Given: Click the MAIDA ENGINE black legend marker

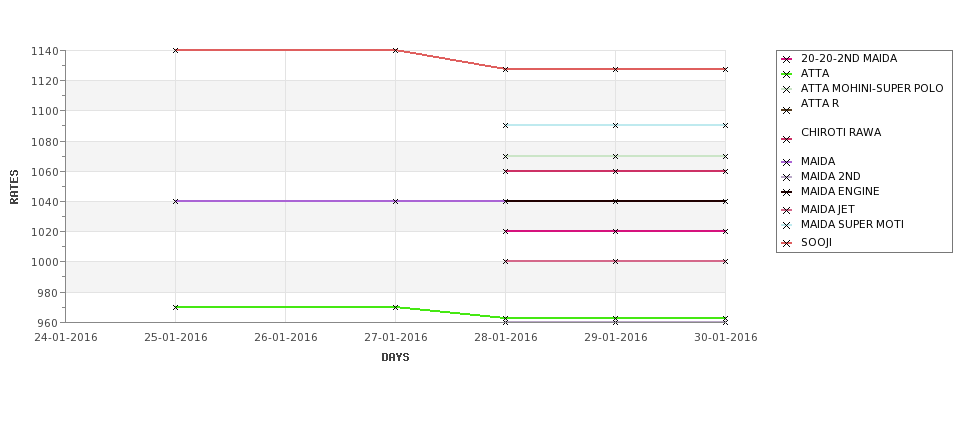Looking at the screenshot, I should pyautogui.click(x=786, y=193).
